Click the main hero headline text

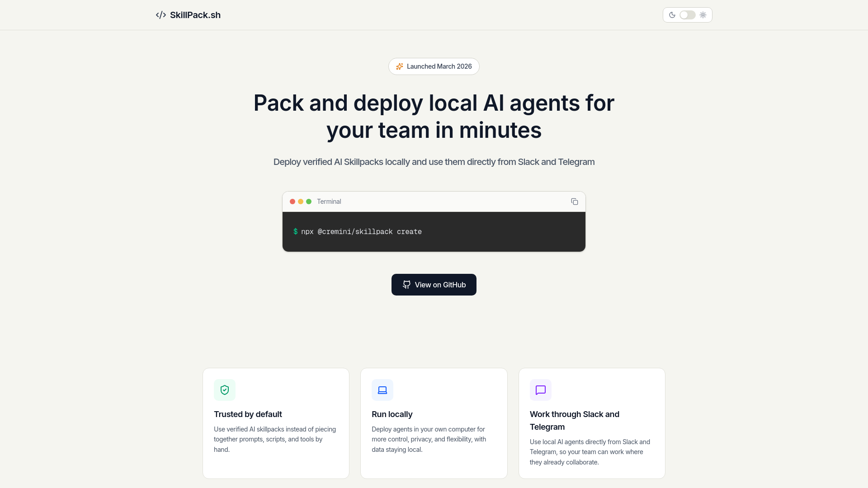pyautogui.click(x=434, y=117)
